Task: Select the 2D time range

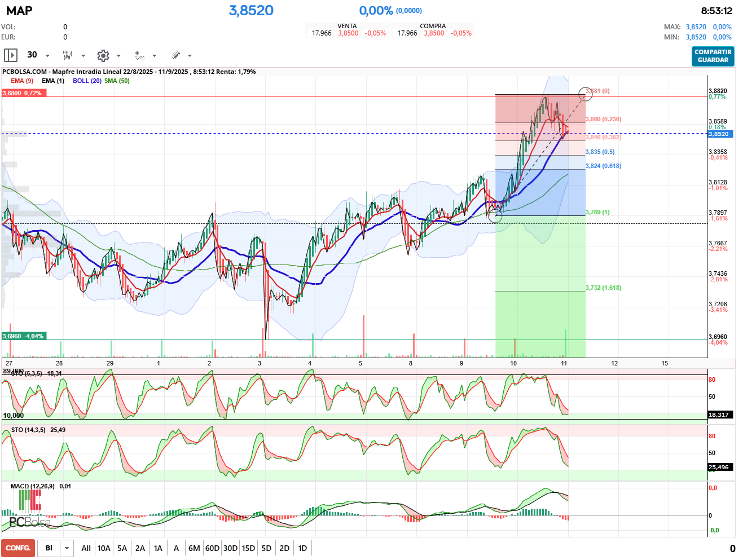Action: tap(284, 548)
